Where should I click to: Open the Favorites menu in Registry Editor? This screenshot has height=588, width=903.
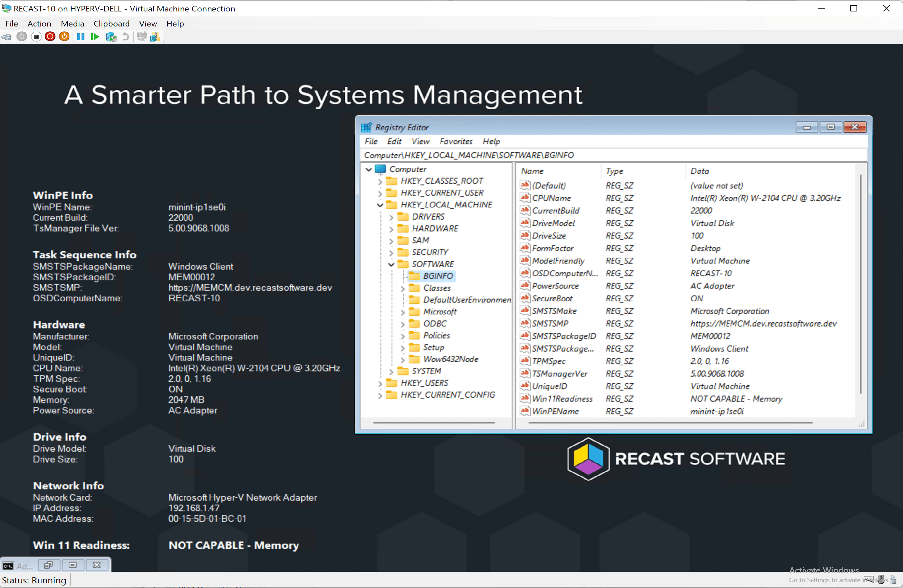(456, 141)
